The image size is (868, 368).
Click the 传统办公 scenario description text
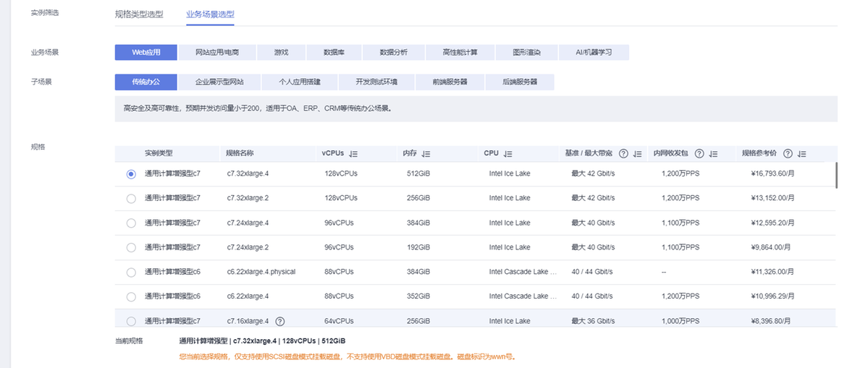pos(258,109)
